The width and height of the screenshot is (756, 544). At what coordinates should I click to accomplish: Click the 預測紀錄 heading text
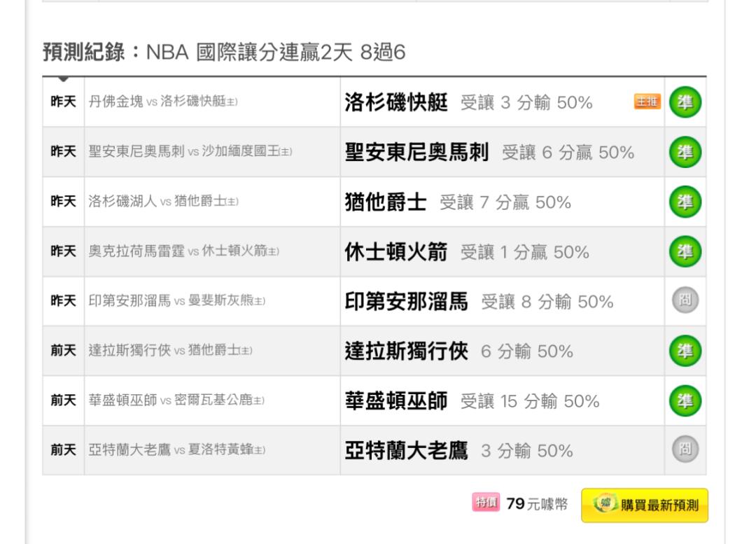[84, 52]
